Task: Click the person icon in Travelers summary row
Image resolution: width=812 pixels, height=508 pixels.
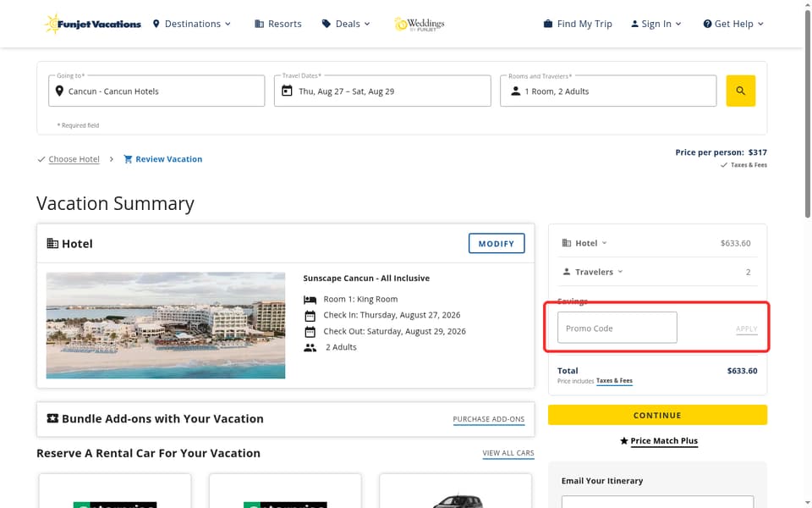Action: (567, 272)
